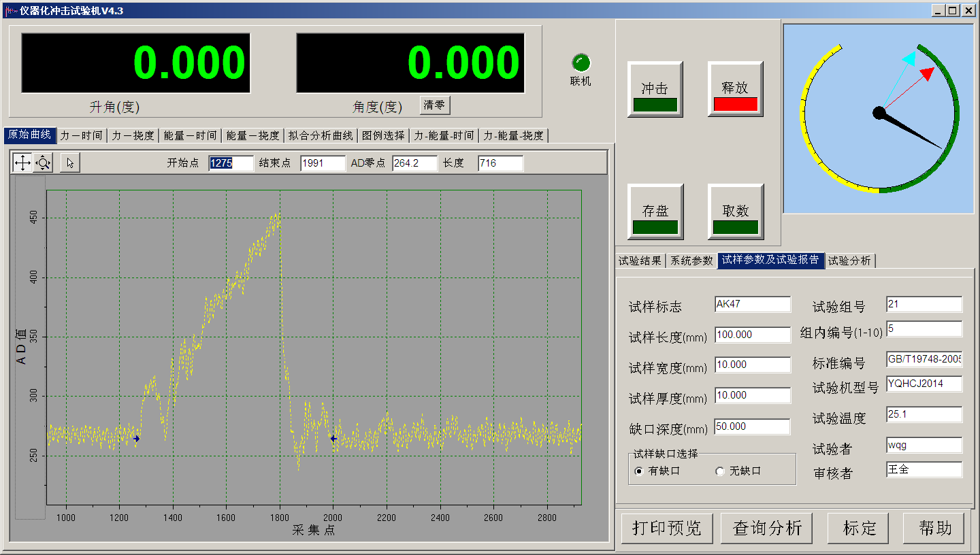The height and width of the screenshot is (555, 980).
Task: Switch to the 力一时间 tab
Action: 81,135
